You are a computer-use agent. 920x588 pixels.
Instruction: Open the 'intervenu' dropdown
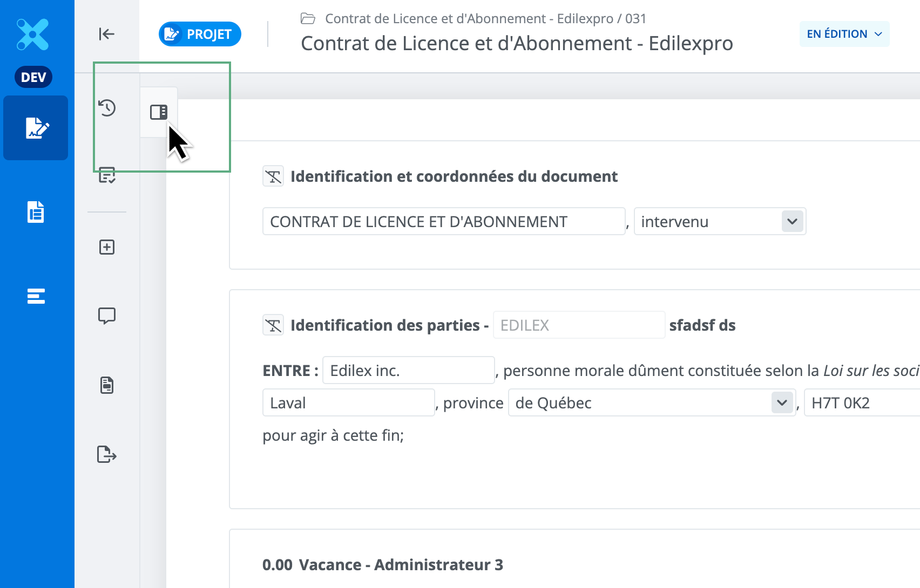click(x=792, y=222)
